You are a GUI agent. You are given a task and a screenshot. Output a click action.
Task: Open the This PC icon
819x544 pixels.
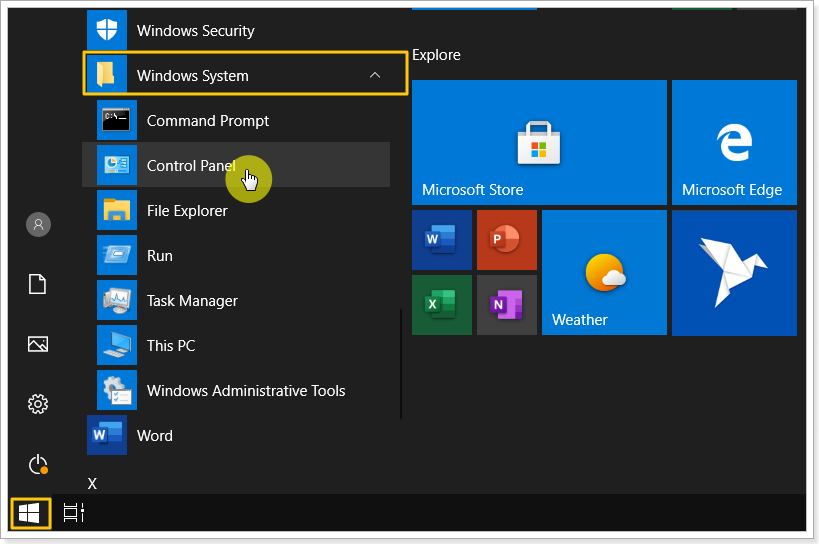117,345
